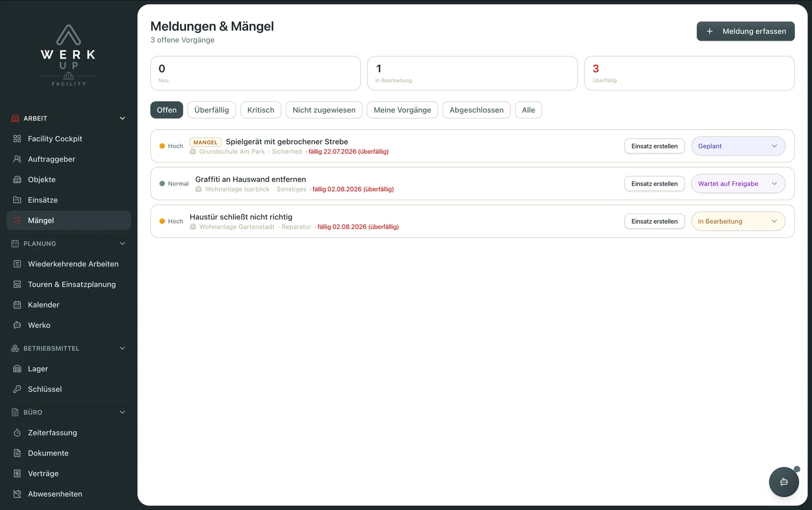Viewport: 812px width, 510px height.
Task: Collapse the BETRIEBSMITTEL sidebar section
Action: click(x=122, y=348)
